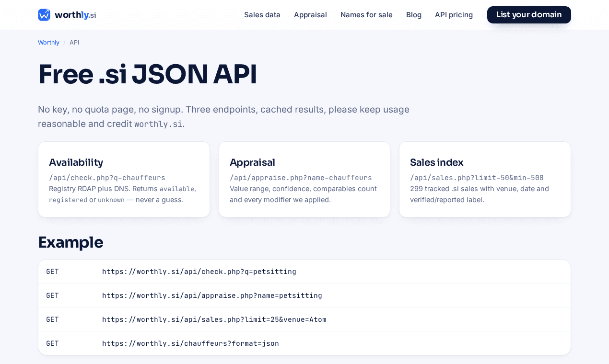Click the 'Value range, confidence' description

[303, 194]
